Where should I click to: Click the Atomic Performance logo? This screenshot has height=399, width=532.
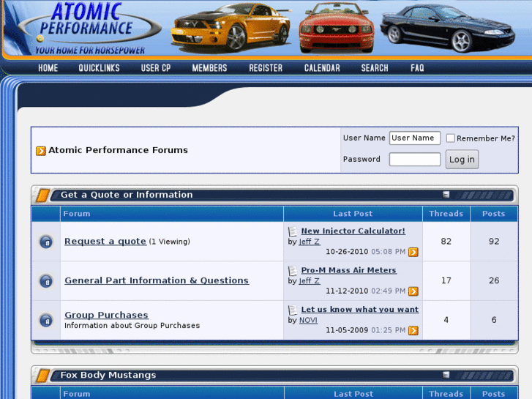(x=91, y=28)
